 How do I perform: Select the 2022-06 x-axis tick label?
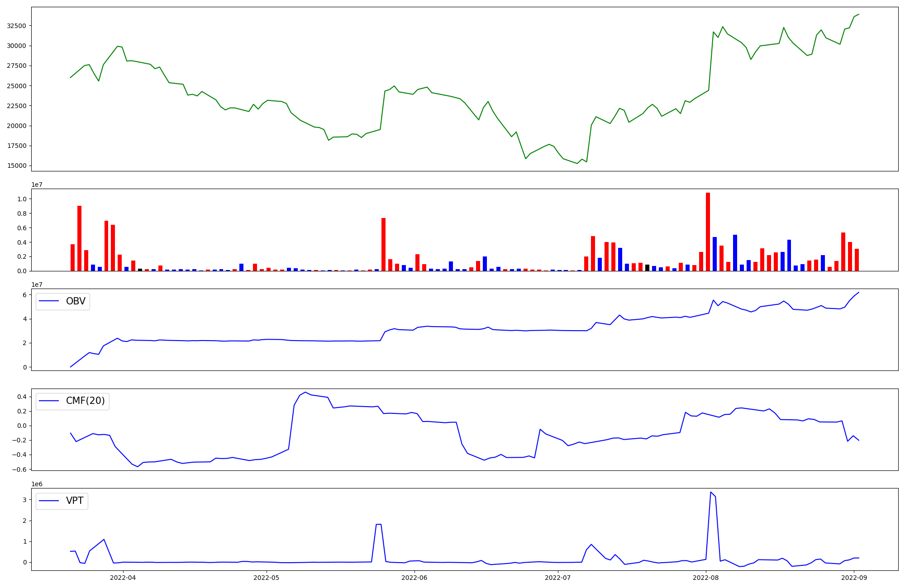click(414, 578)
